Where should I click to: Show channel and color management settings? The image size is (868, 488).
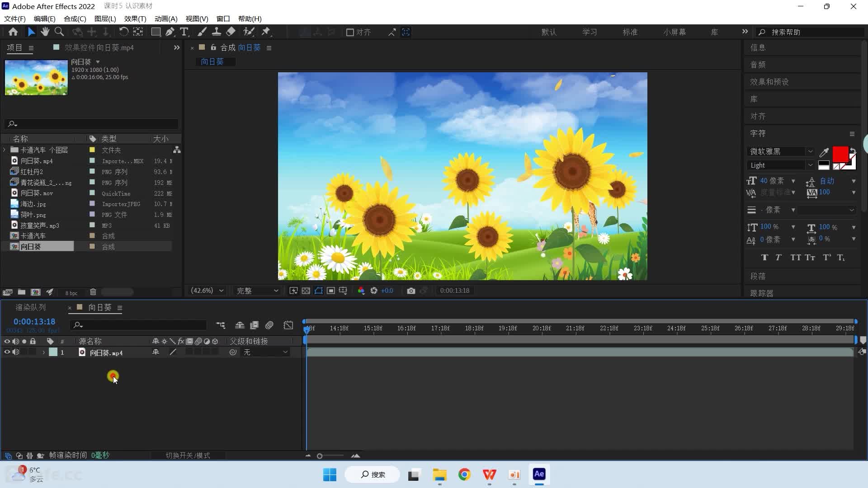361,291
